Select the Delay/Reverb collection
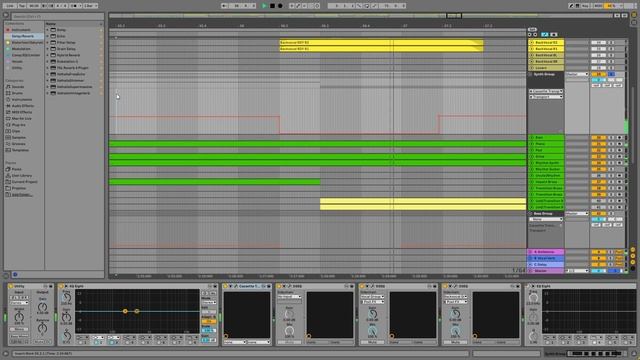640x360 pixels. point(23,36)
